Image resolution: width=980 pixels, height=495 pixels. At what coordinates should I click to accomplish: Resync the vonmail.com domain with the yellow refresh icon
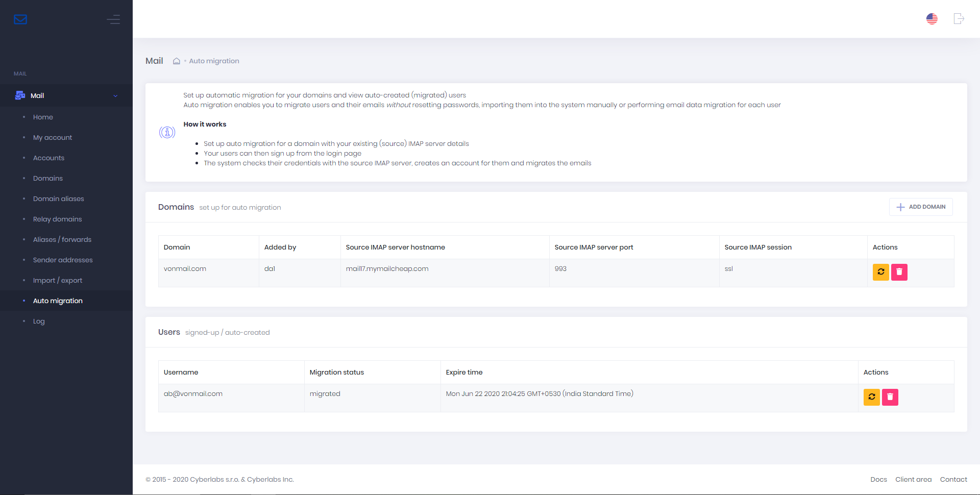pyautogui.click(x=881, y=272)
